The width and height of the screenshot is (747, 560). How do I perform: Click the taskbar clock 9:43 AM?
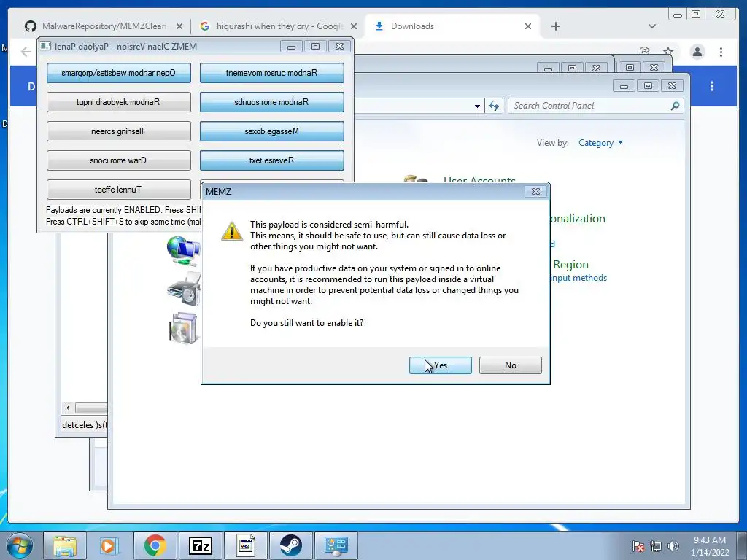(x=710, y=540)
